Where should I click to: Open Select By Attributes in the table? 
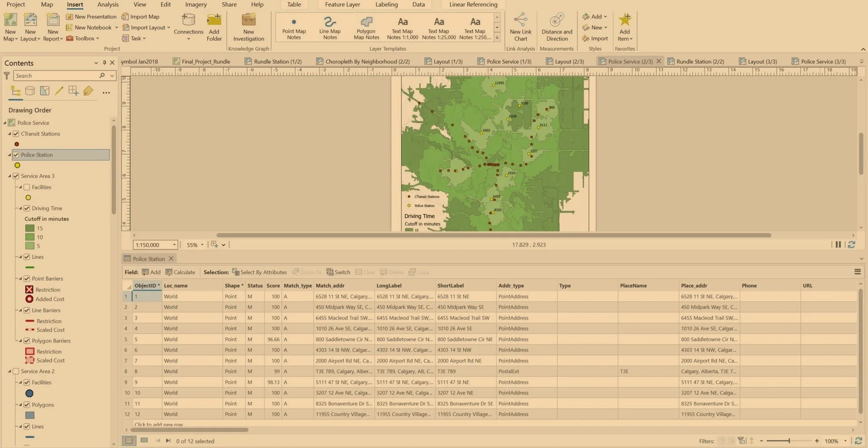click(259, 272)
